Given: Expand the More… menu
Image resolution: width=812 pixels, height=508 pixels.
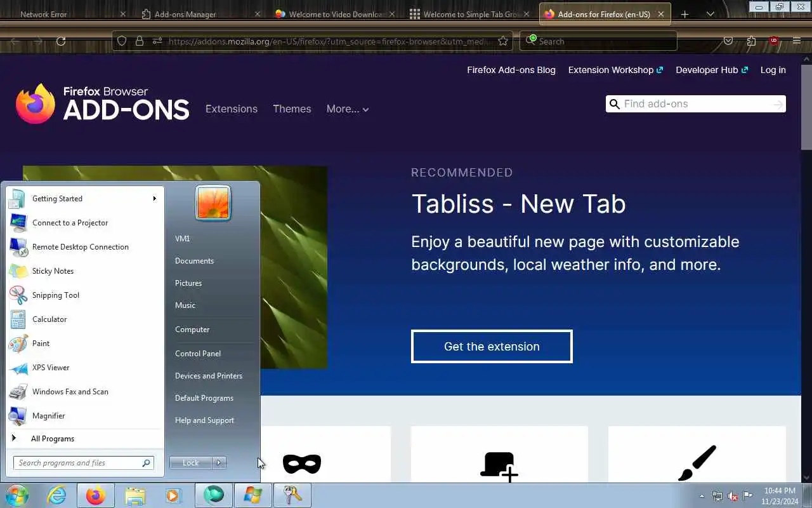Looking at the screenshot, I should coord(348,109).
